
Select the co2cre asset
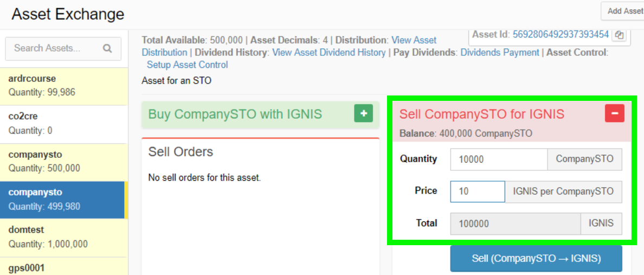coord(64,123)
